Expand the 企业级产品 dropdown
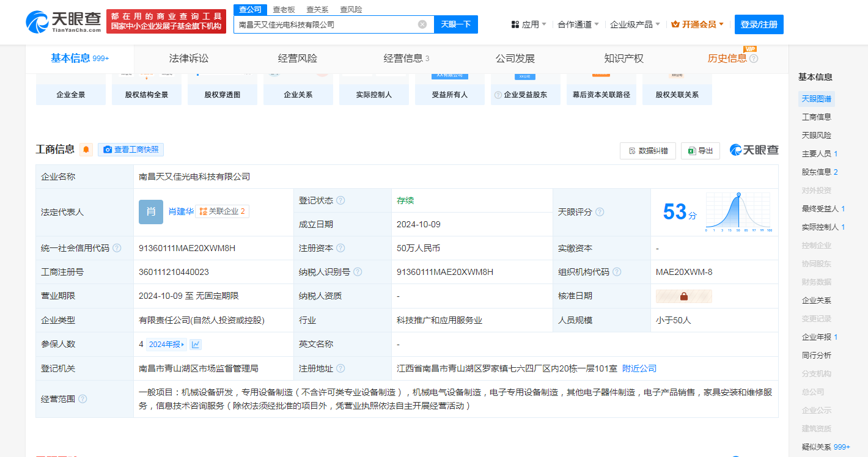The width and height of the screenshot is (868, 457). (634, 24)
